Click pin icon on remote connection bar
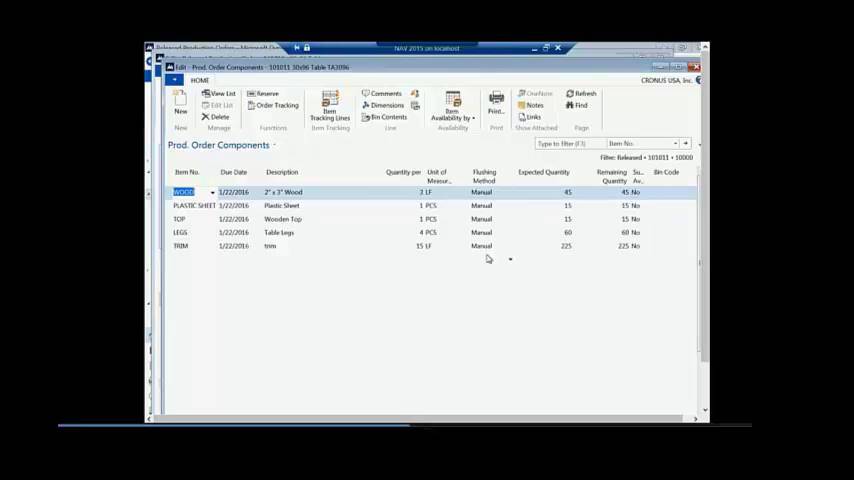This screenshot has width=854, height=480. 297,48
